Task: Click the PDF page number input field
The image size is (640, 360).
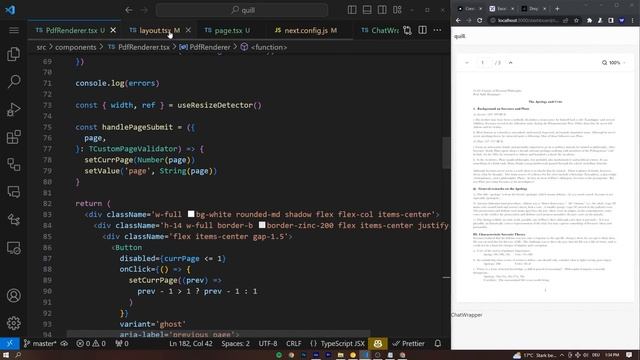Action: click(x=483, y=62)
